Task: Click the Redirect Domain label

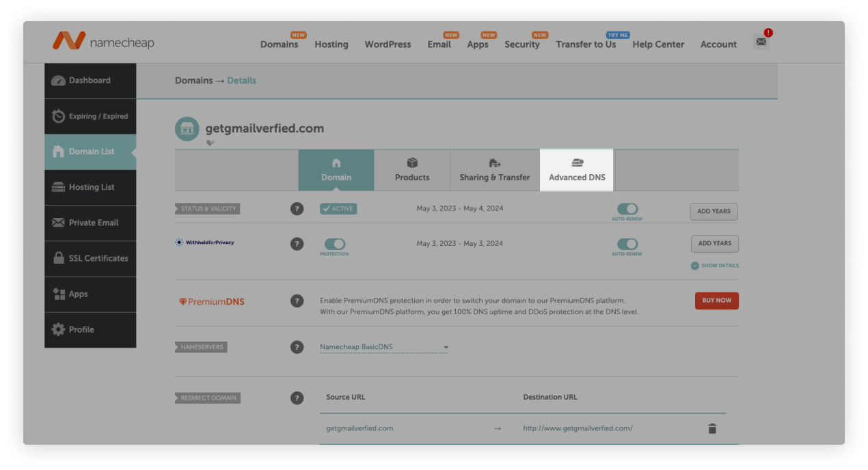Action: click(x=207, y=398)
